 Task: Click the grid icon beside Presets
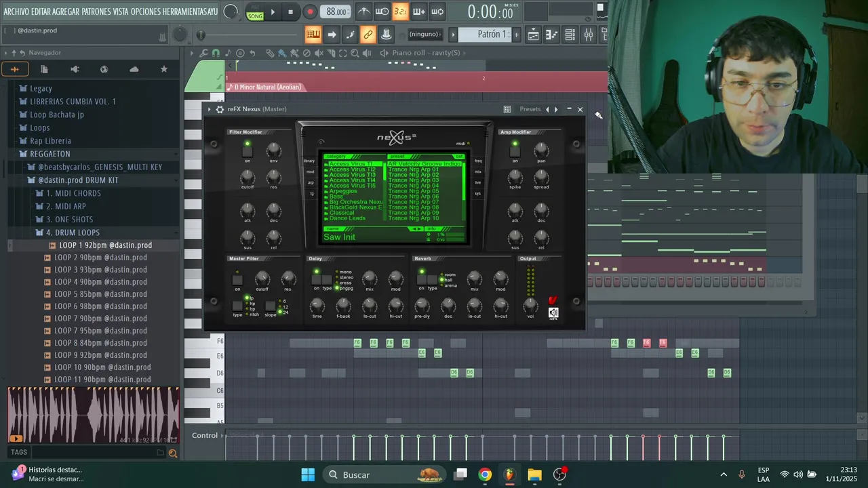507,109
